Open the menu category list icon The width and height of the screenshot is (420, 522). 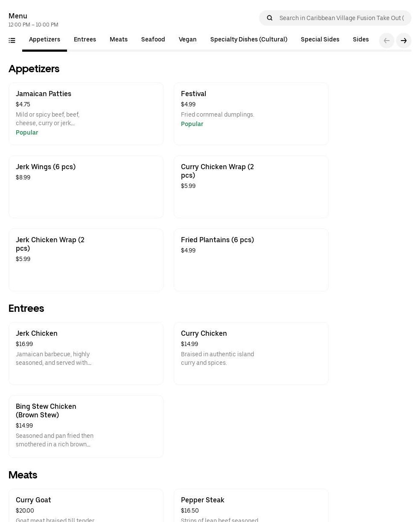click(12, 41)
